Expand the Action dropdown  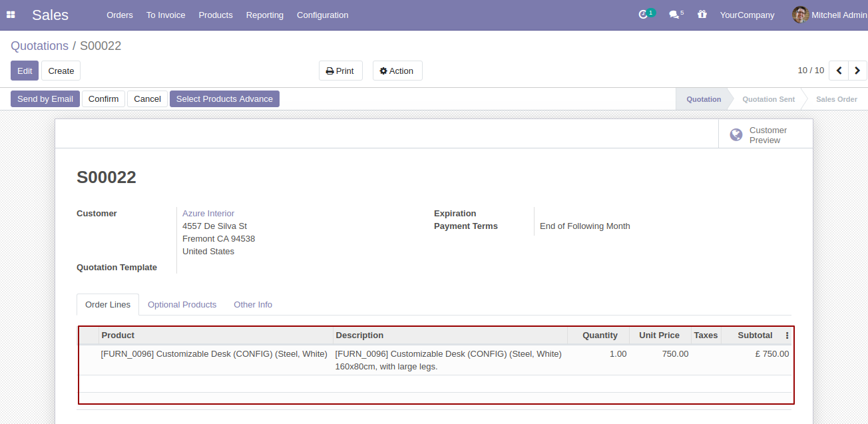pyautogui.click(x=397, y=71)
